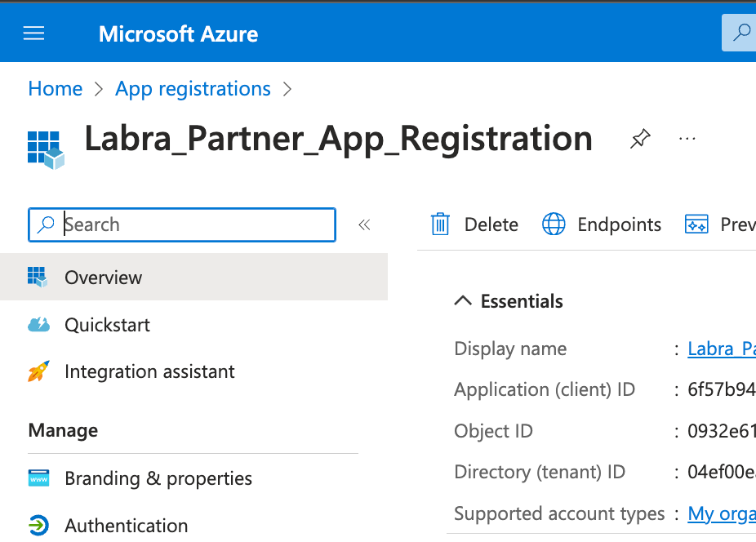756x542 pixels.
Task: Click the chevron after Home breadcrumb
Action: click(x=99, y=89)
